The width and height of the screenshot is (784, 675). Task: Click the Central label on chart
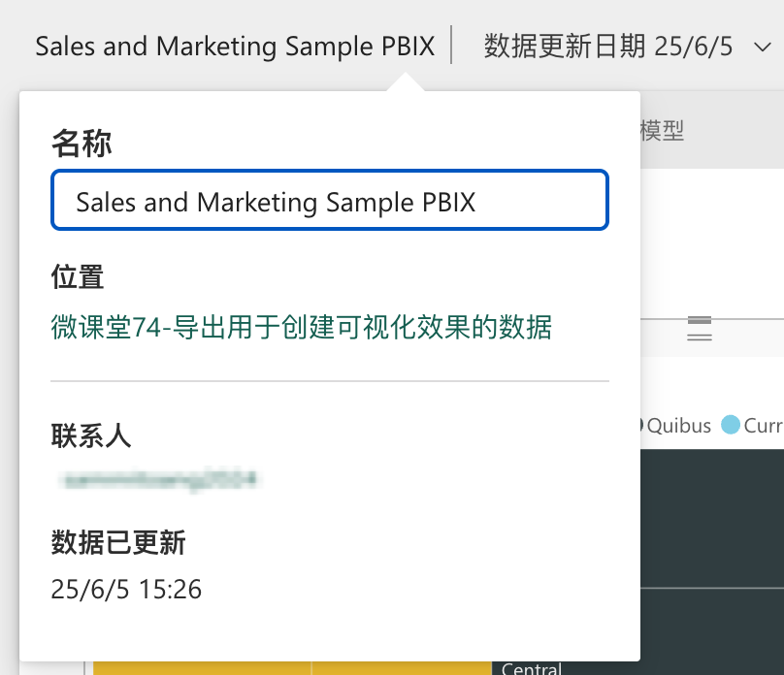point(532,668)
